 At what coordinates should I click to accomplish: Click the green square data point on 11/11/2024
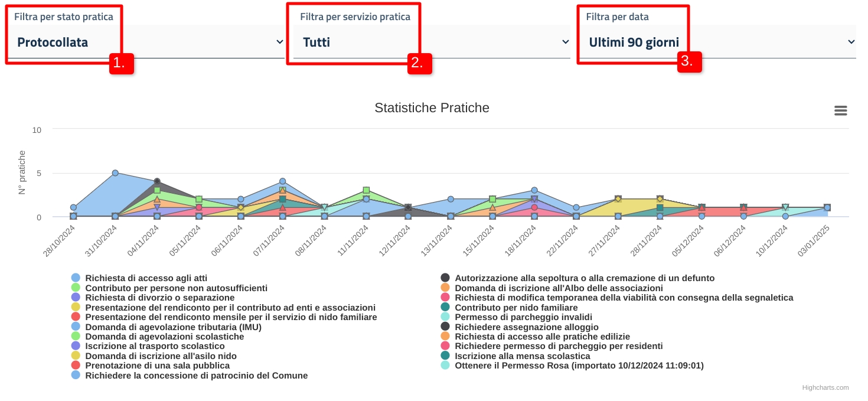click(367, 190)
